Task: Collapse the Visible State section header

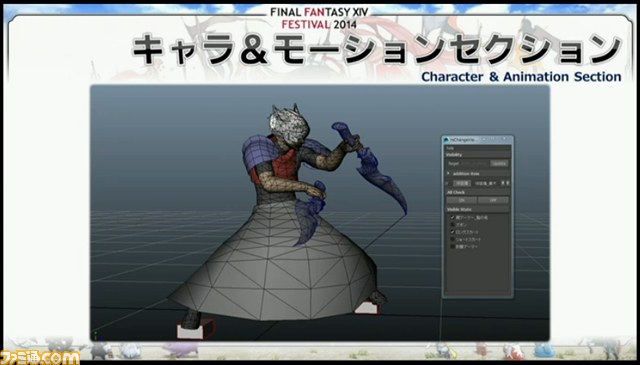Action: pyautogui.click(x=478, y=209)
